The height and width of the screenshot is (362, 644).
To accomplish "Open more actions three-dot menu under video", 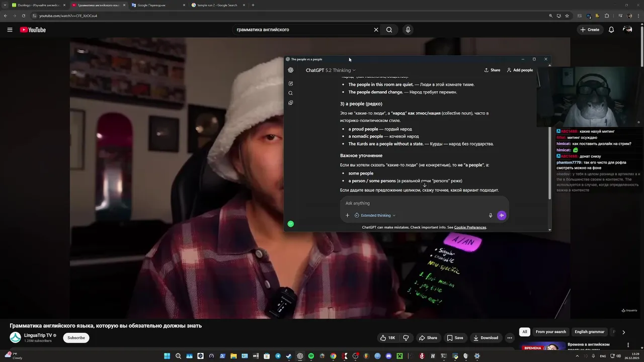I will (510, 338).
